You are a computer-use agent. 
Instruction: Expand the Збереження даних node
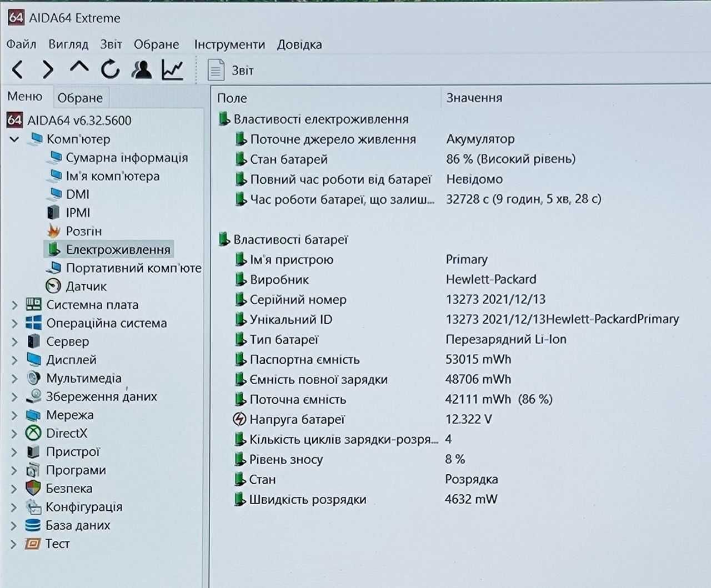point(14,396)
